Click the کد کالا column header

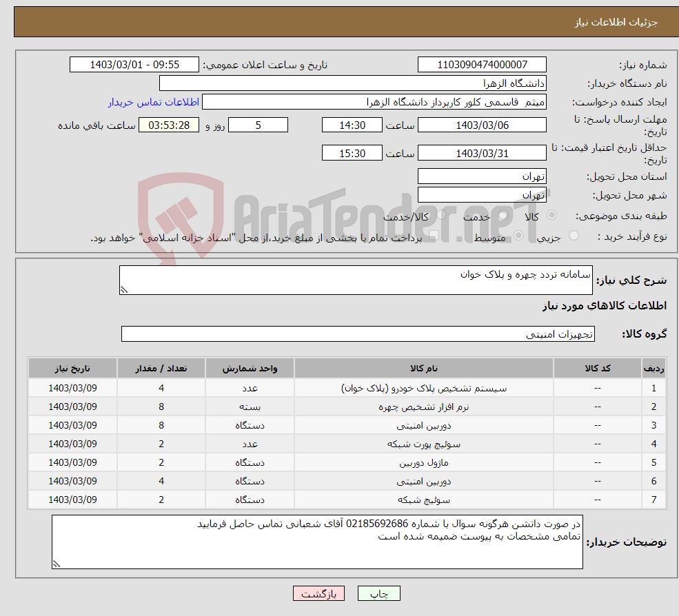click(598, 369)
